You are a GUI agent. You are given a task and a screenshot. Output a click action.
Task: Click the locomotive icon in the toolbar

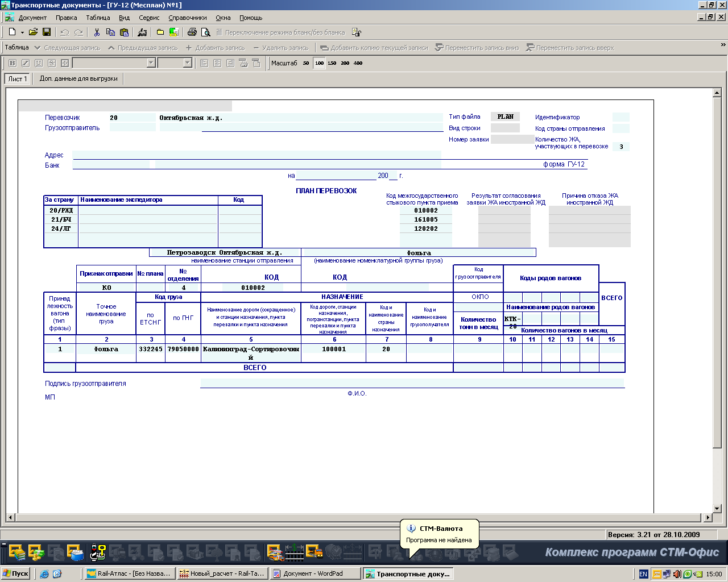click(x=142, y=32)
